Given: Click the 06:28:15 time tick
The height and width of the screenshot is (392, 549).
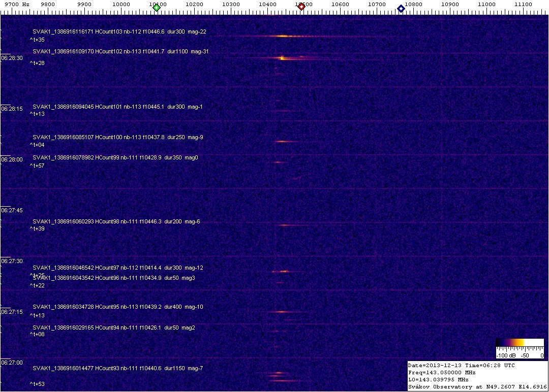Looking at the screenshot, I should pyautogui.click(x=12, y=109).
